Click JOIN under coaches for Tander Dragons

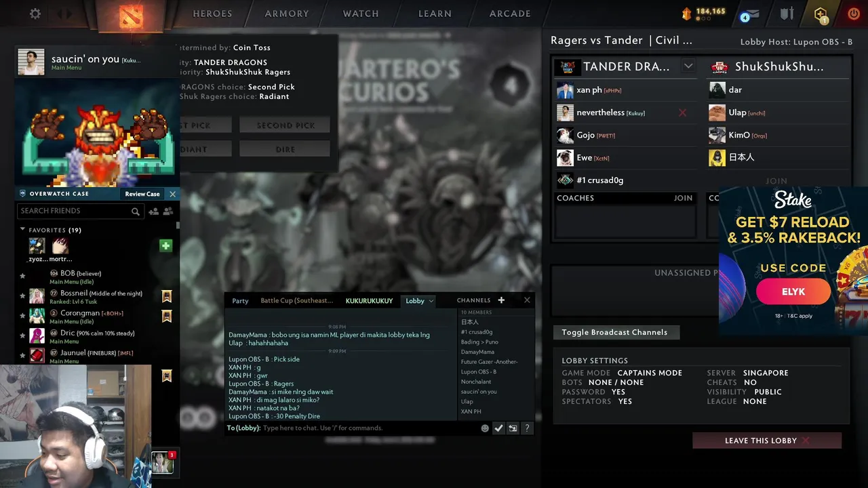pos(683,198)
